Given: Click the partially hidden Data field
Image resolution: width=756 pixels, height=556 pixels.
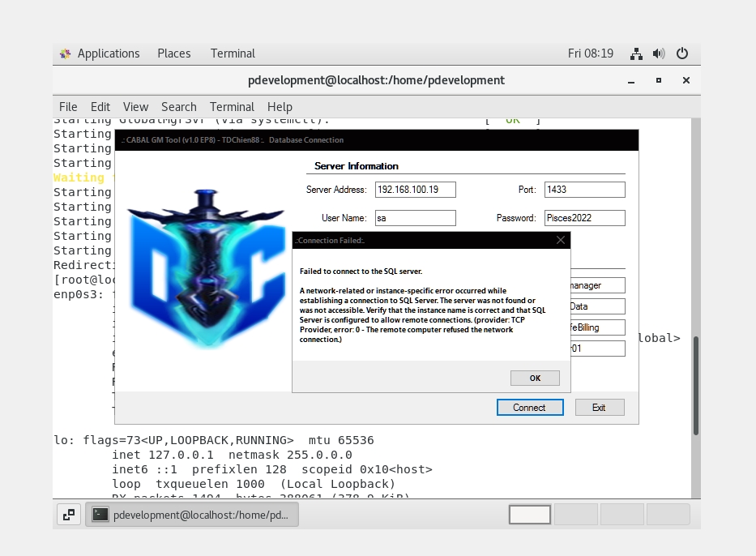Looking at the screenshot, I should click(598, 306).
